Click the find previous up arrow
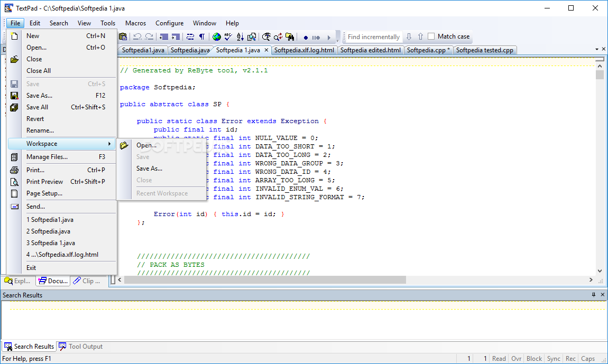608x364 pixels. click(x=420, y=36)
